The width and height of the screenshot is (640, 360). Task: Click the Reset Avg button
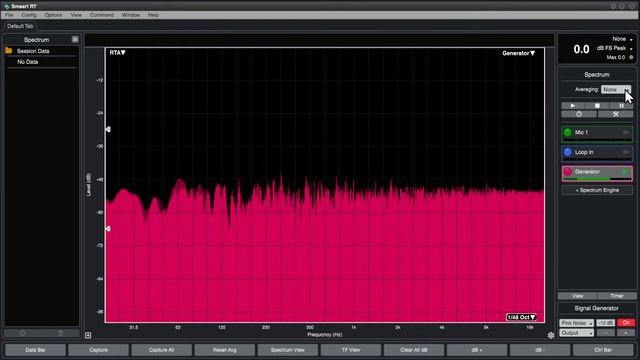[224, 350]
